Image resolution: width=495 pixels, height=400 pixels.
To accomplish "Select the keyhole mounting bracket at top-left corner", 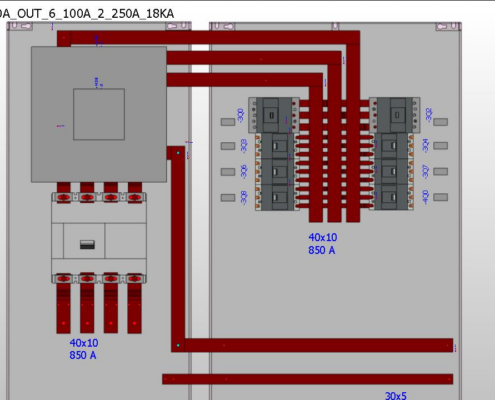I will 20,26.
